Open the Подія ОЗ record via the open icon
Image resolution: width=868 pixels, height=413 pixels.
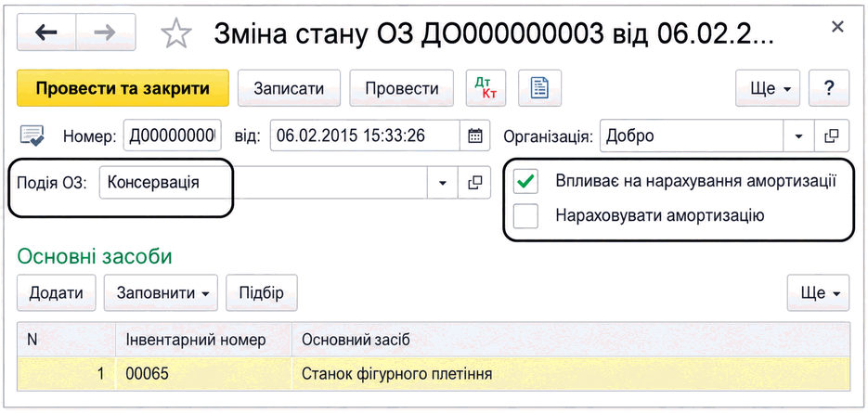[474, 183]
